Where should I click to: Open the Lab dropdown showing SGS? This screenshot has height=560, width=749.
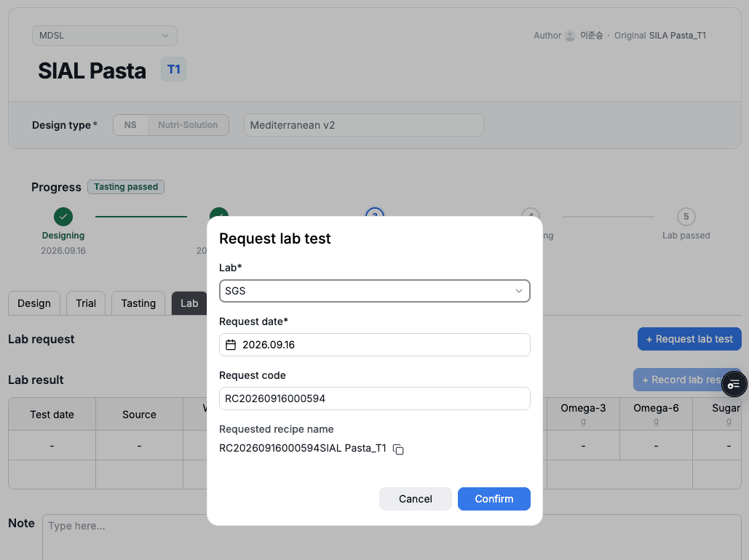[374, 291]
